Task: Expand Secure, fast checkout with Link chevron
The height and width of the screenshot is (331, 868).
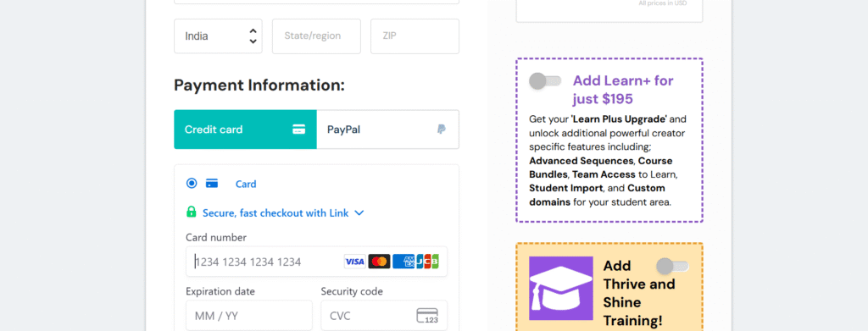Action: click(359, 212)
